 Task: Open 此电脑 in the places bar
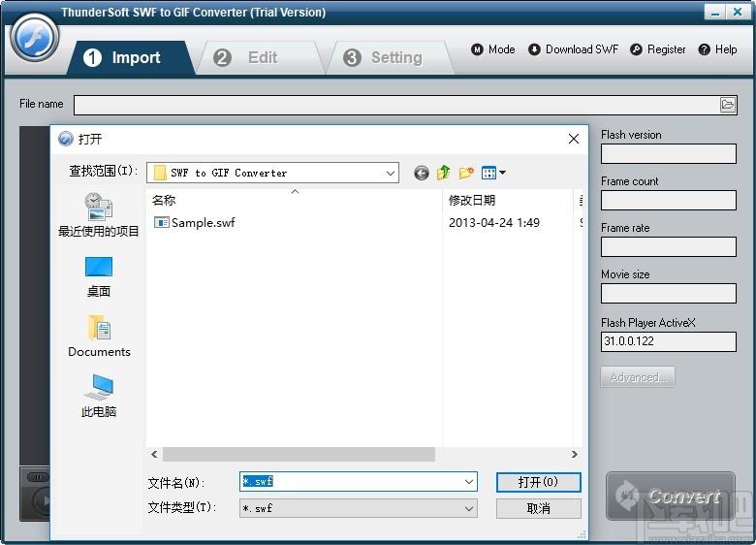click(98, 396)
